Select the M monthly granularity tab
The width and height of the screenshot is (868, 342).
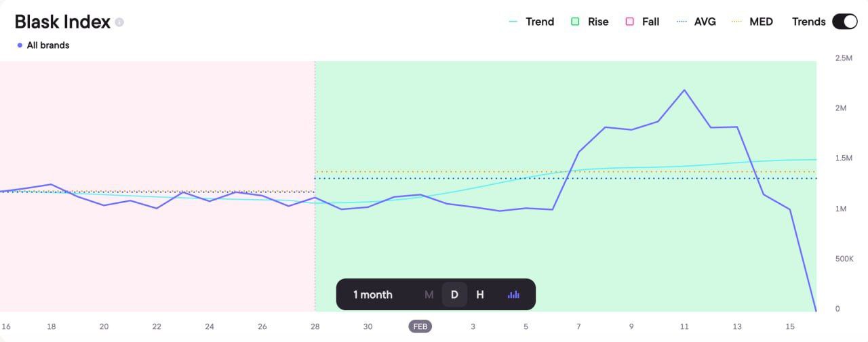tap(429, 295)
